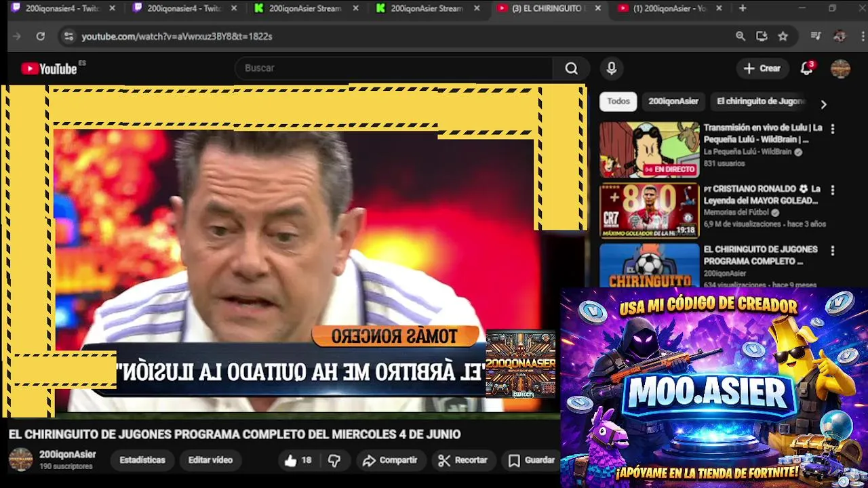Reload the page

(41, 37)
